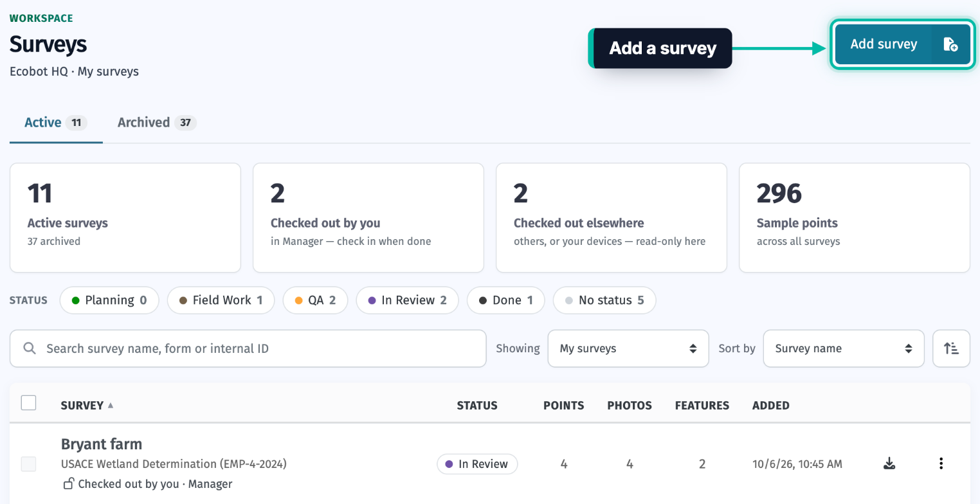Image resolution: width=980 pixels, height=504 pixels.
Task: Click the In Review badge for Bryant farm
Action: [x=477, y=464]
